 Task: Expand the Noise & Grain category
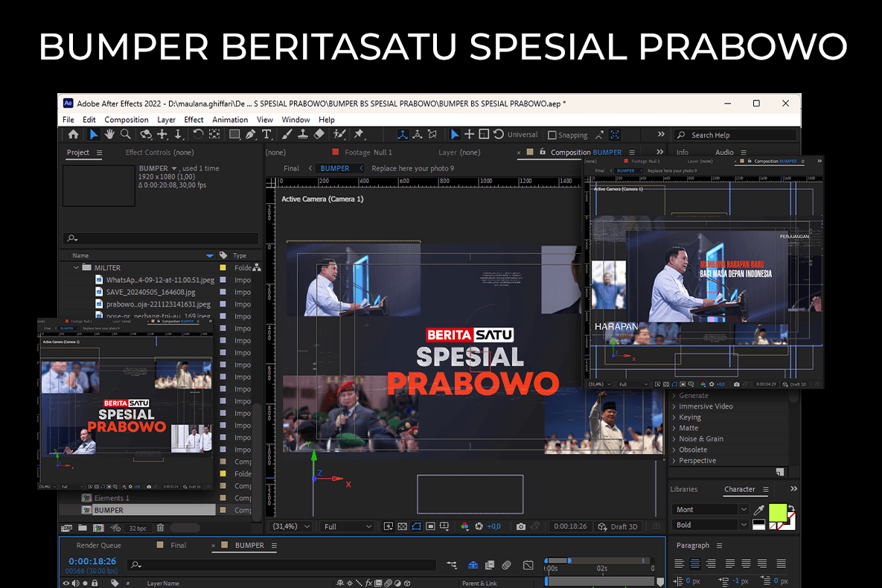click(x=674, y=439)
